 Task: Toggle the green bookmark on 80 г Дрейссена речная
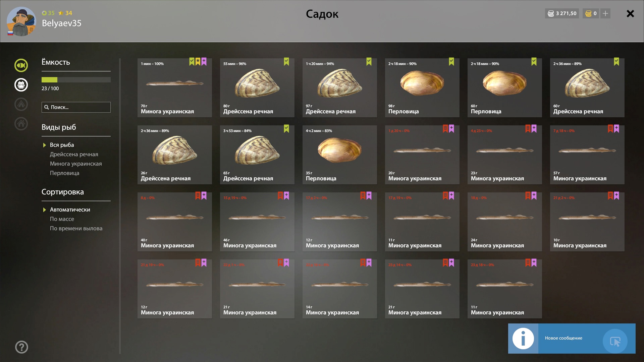click(x=286, y=62)
